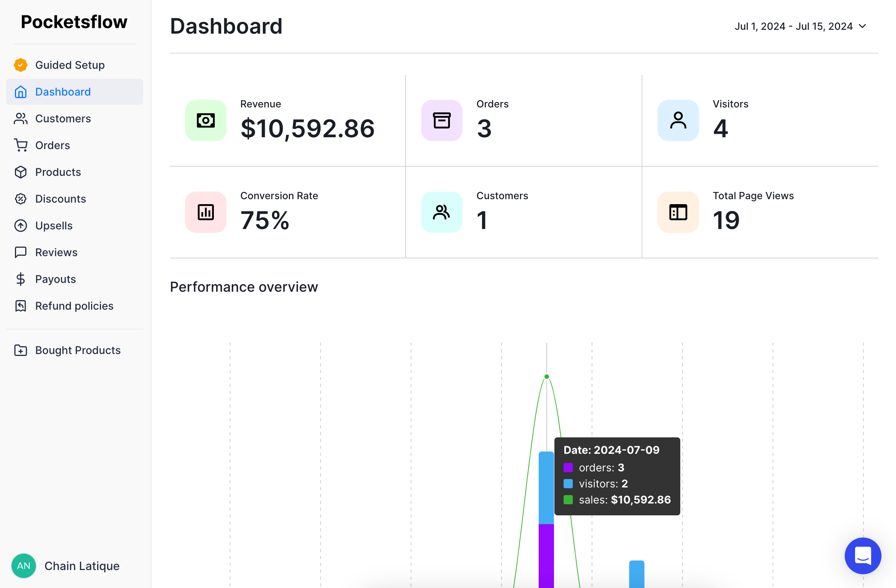Click the Customers count 1
896x588 pixels.
(x=482, y=220)
